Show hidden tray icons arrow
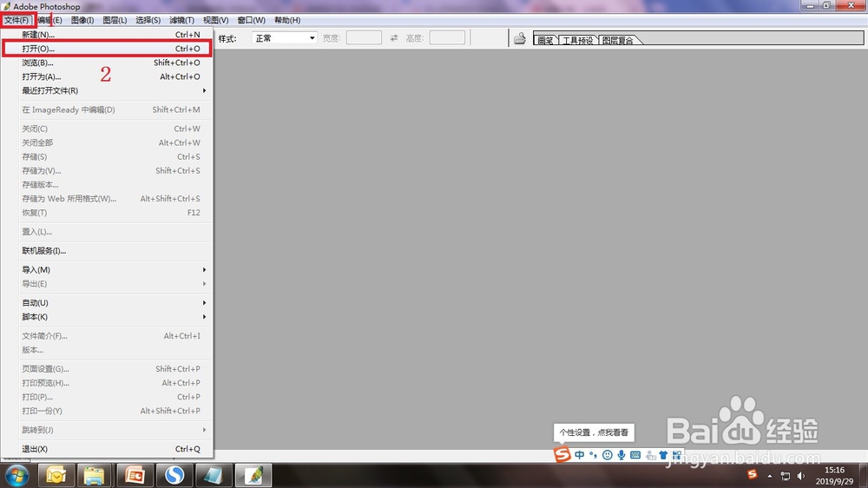Screen dimensions: 868x488 click(x=769, y=476)
